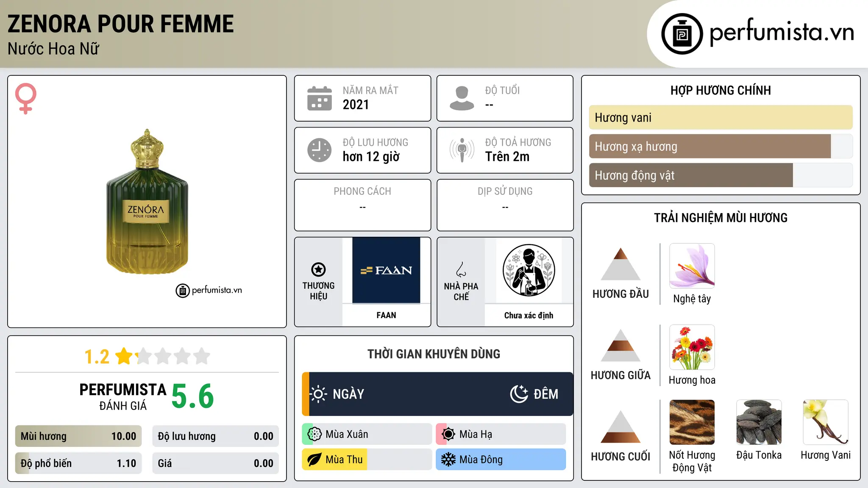Image resolution: width=868 pixels, height=488 pixels.
Task: Click the watermark logo under the bottle
Action: [209, 291]
